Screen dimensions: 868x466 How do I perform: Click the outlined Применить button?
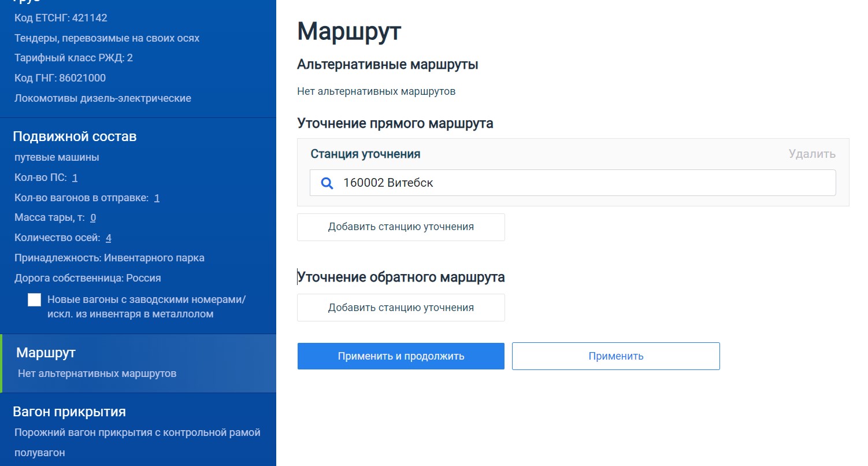(x=615, y=356)
